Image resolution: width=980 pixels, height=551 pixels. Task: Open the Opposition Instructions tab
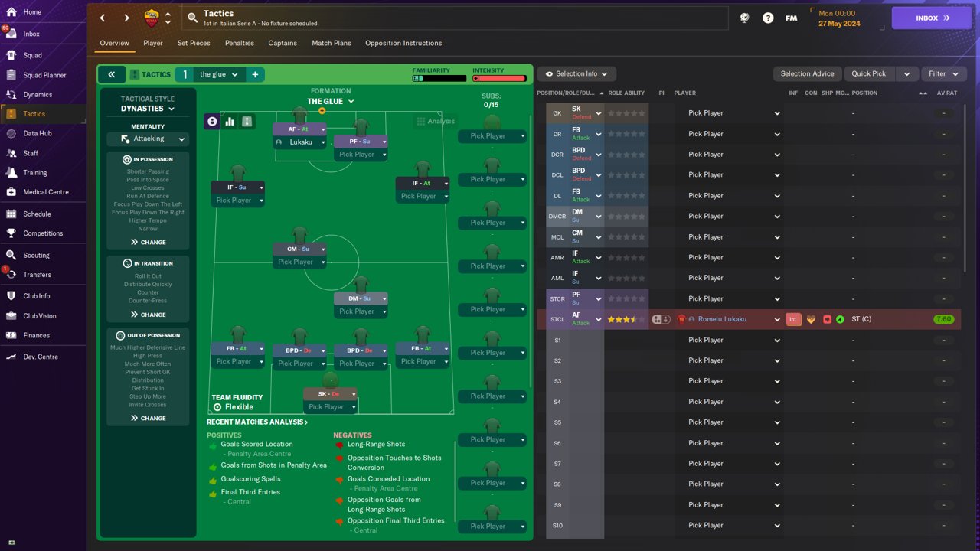tap(403, 43)
